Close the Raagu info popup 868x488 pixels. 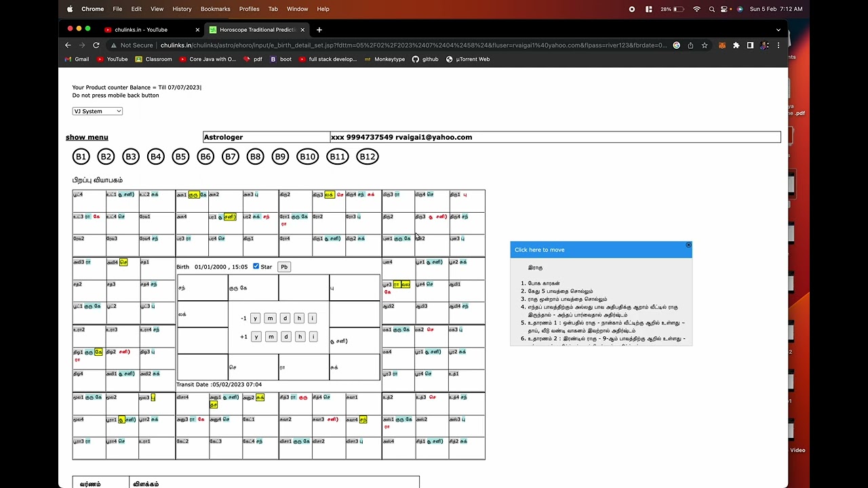click(x=688, y=245)
